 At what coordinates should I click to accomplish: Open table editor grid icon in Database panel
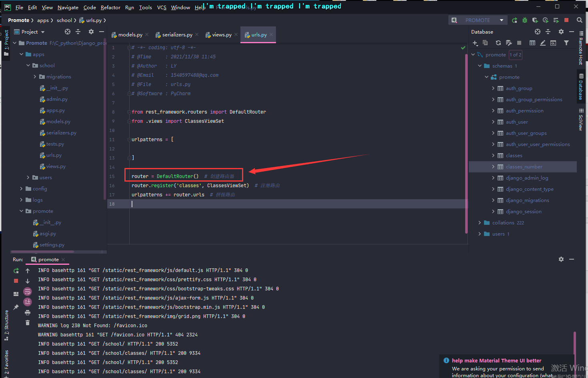(532, 43)
